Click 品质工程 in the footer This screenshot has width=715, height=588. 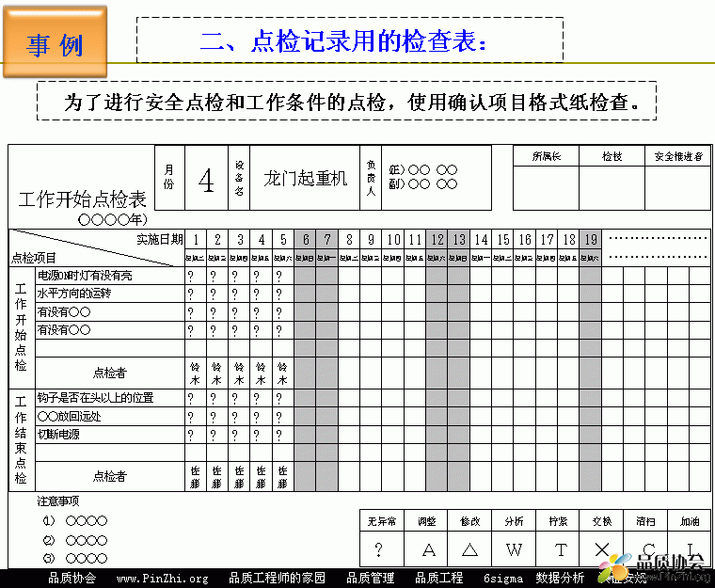pyautogui.click(x=438, y=578)
